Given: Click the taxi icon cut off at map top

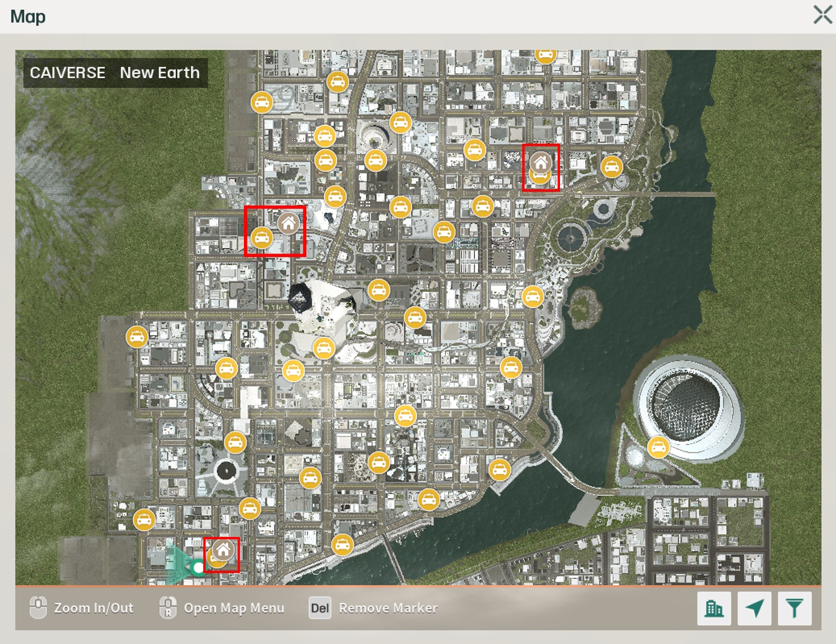Looking at the screenshot, I should [546, 56].
